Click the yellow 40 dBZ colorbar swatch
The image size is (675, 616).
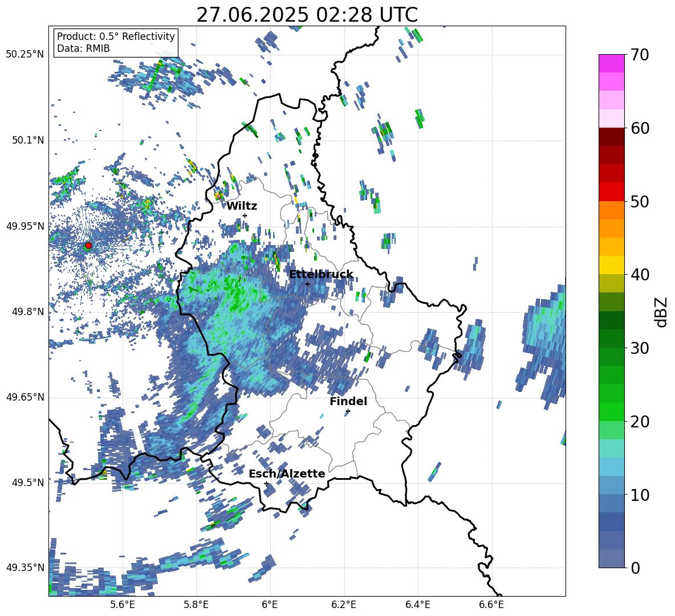611,265
